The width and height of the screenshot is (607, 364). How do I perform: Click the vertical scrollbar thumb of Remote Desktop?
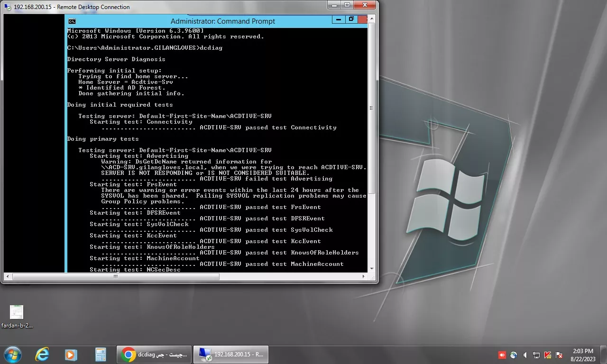pos(372,108)
